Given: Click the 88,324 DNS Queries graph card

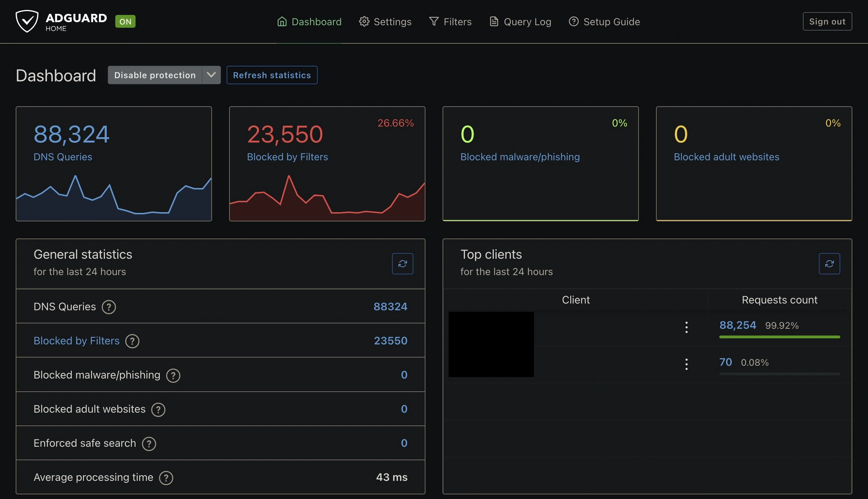Looking at the screenshot, I should pyautogui.click(x=114, y=164).
